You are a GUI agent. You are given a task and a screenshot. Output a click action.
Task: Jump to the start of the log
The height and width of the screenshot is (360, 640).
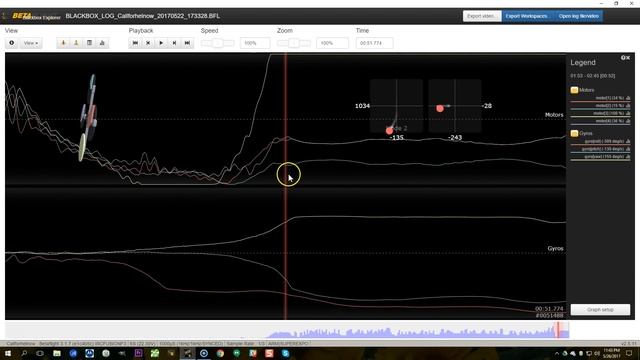(135, 43)
